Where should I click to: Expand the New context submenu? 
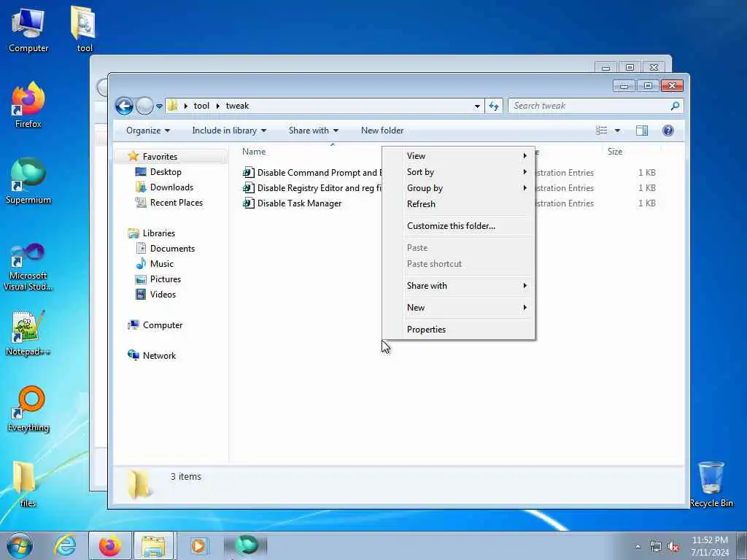(x=458, y=308)
